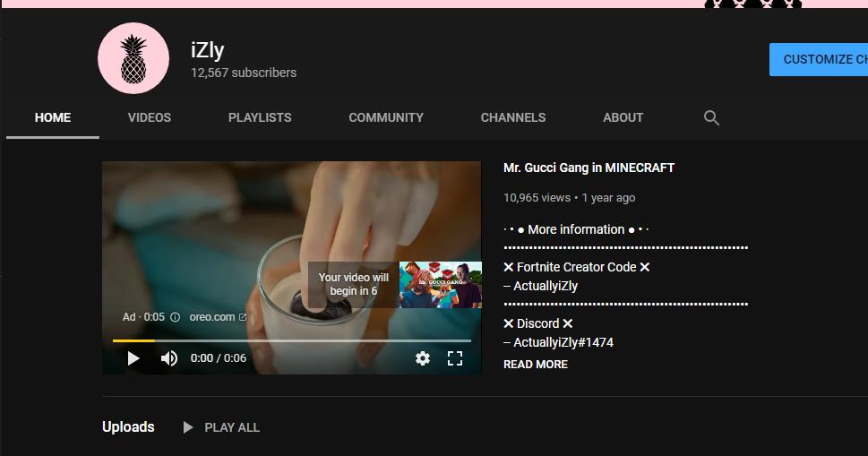The width and height of the screenshot is (868, 456).
Task: Click the ad info circle icon
Action: [175, 317]
